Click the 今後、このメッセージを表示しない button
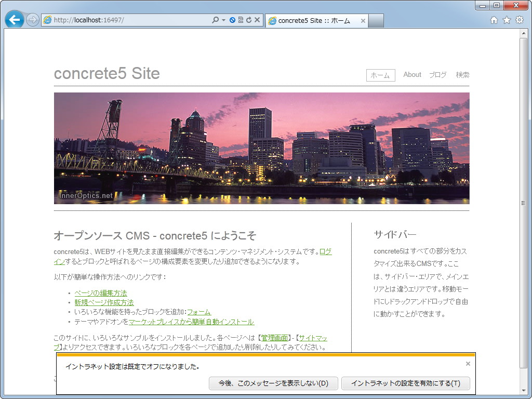Screen dimensions: 532x399 [274, 383]
